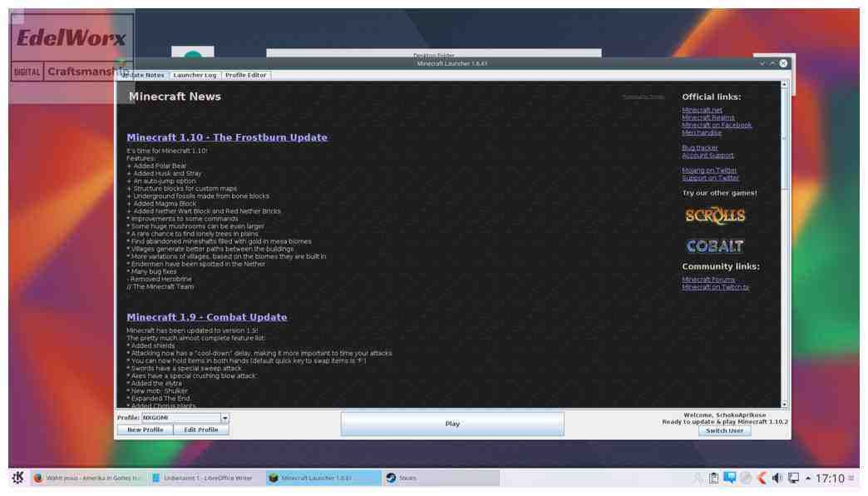Switch to the Update Notes tab
The image size is (868, 496).
click(143, 75)
